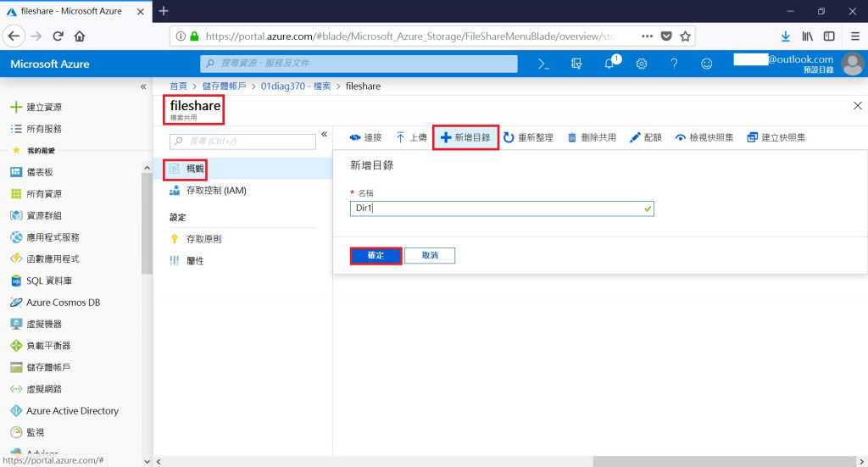Click 連接 (Connect) in toolbar
Image resolution: width=868 pixels, height=467 pixels.
click(366, 138)
